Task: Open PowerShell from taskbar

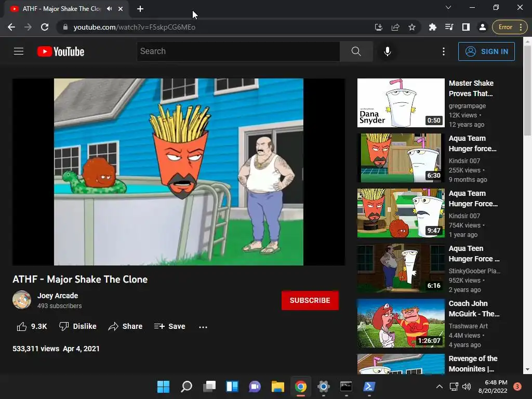Action: coord(369,387)
